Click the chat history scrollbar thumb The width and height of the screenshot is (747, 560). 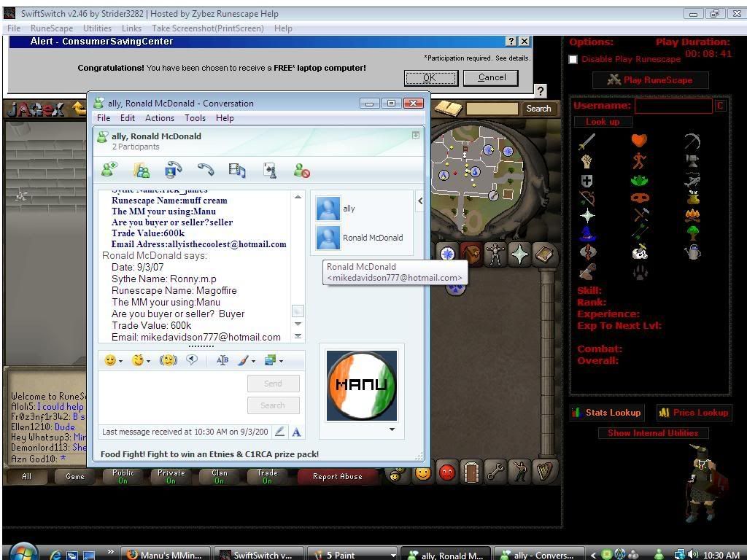pyautogui.click(x=298, y=311)
